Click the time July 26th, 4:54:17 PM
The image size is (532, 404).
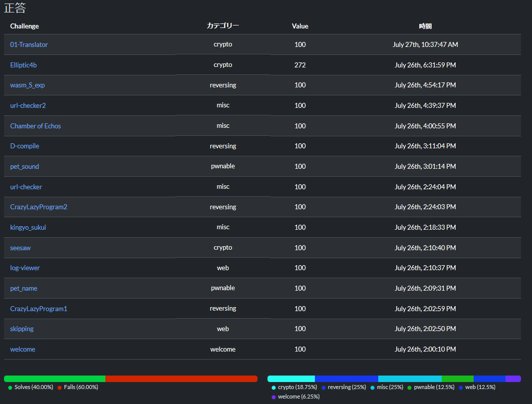pyautogui.click(x=425, y=85)
